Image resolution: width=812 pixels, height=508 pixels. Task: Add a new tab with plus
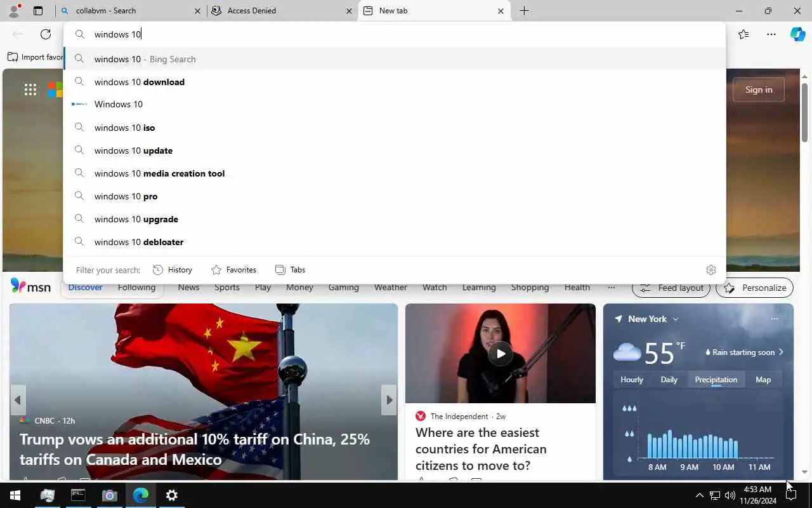(x=524, y=11)
